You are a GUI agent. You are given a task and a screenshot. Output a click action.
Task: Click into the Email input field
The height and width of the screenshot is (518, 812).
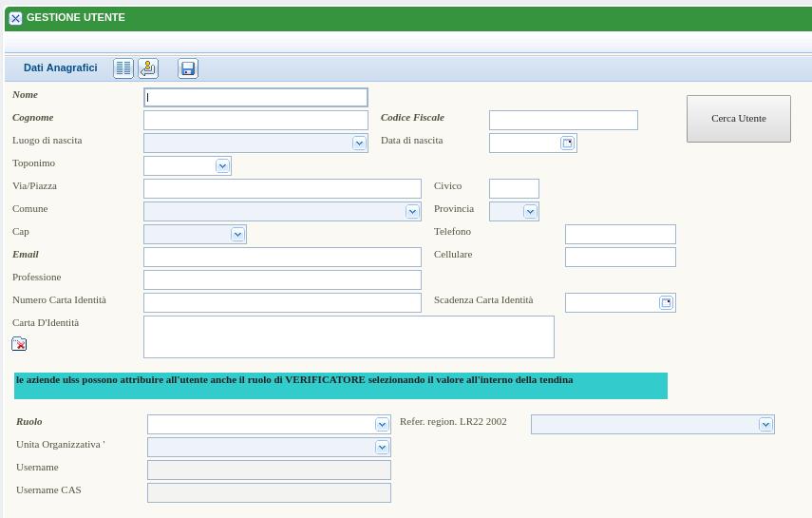pyautogui.click(x=282, y=257)
